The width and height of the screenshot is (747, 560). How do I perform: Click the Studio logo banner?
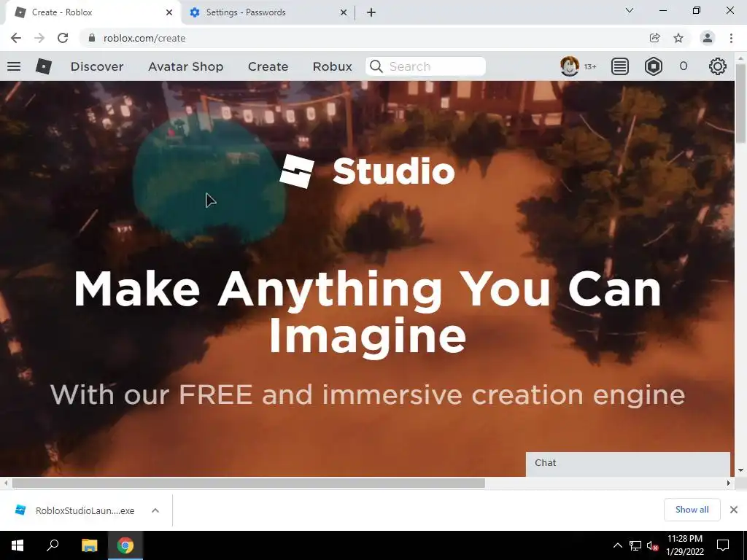pyautogui.click(x=367, y=171)
